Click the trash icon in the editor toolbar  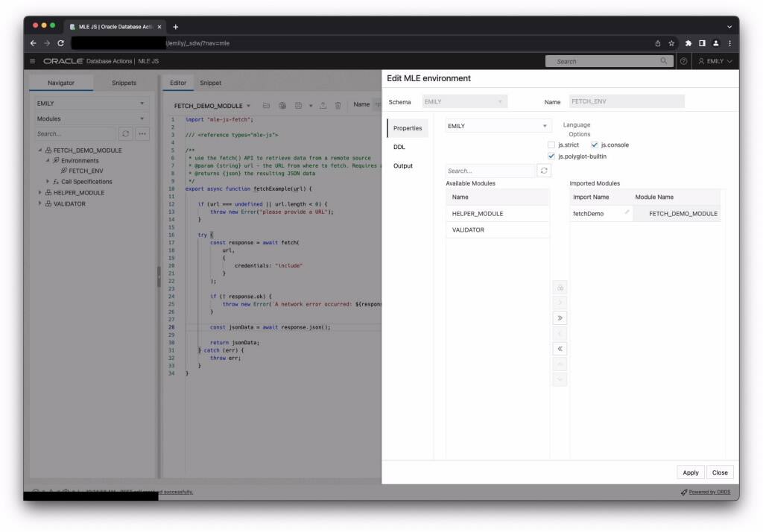[338, 105]
